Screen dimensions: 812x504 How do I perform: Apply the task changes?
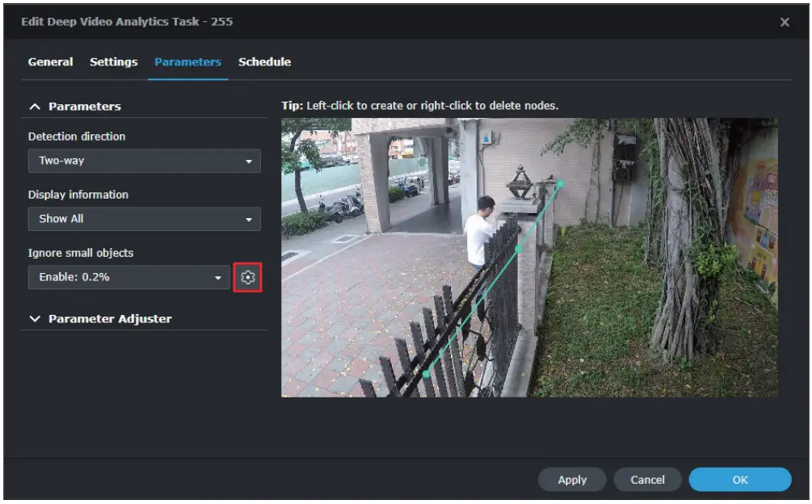point(572,479)
